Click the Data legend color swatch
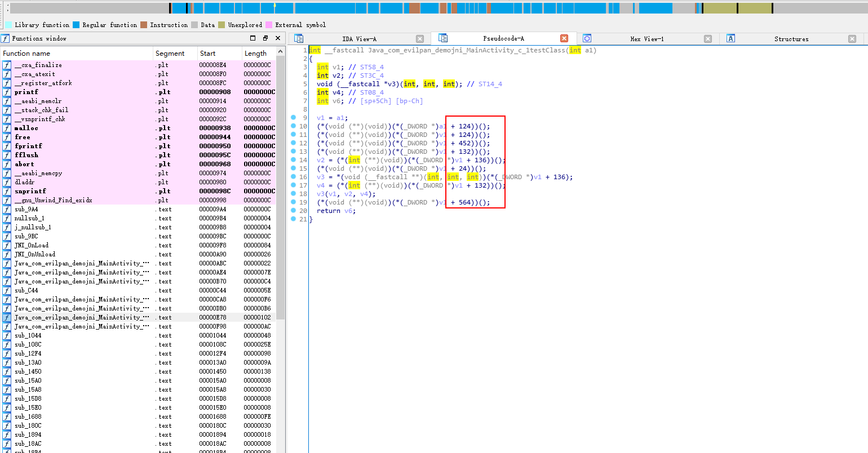868x453 pixels. [x=194, y=25]
